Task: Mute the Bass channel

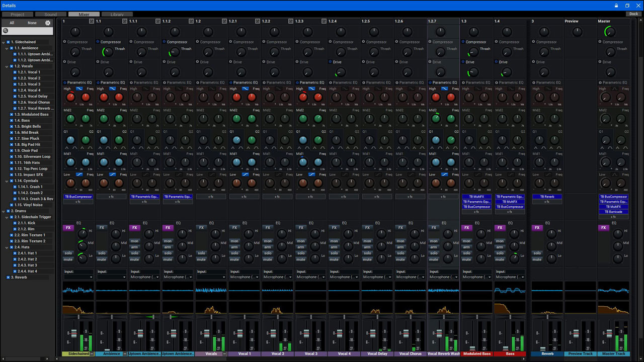Action: click(500, 259)
